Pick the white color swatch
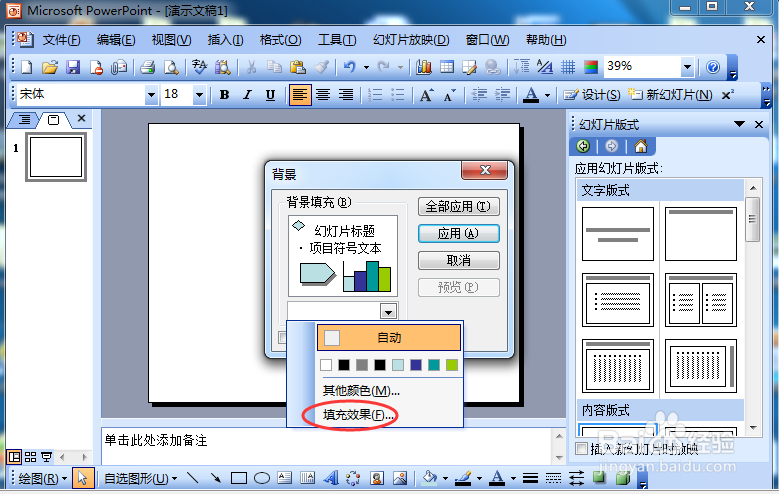 coord(326,365)
